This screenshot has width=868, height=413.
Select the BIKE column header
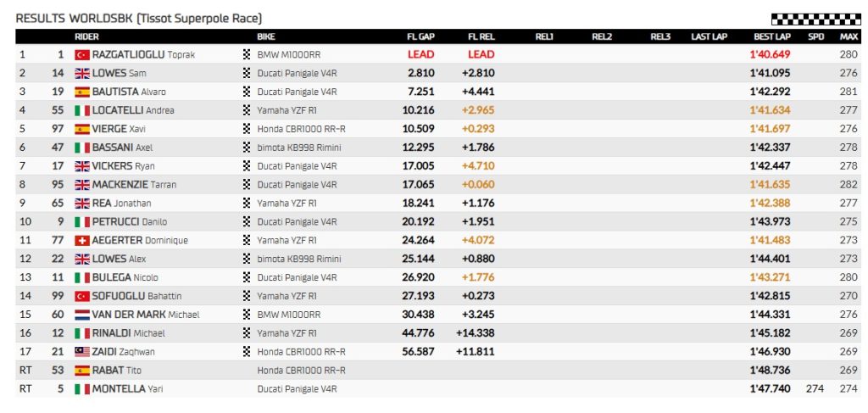pos(265,36)
